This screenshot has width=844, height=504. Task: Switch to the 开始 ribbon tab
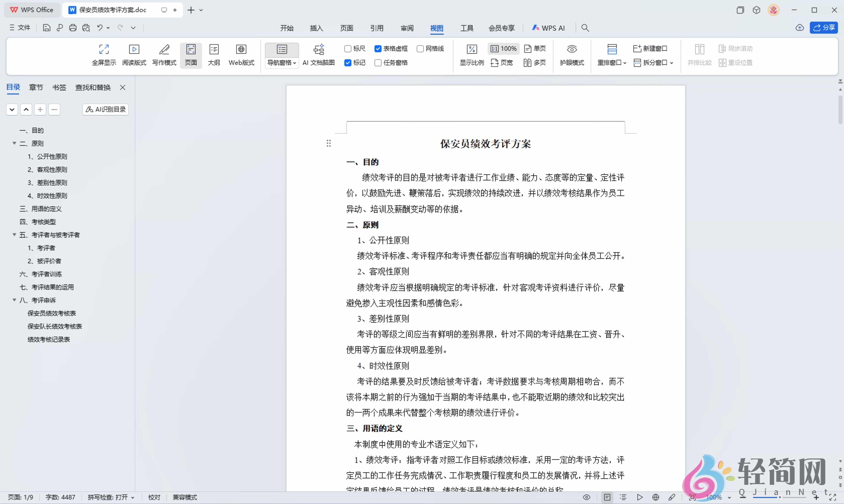[287, 28]
